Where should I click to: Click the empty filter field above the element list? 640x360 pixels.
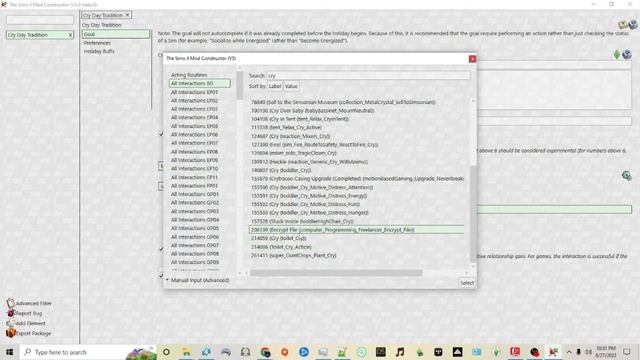(40, 20)
